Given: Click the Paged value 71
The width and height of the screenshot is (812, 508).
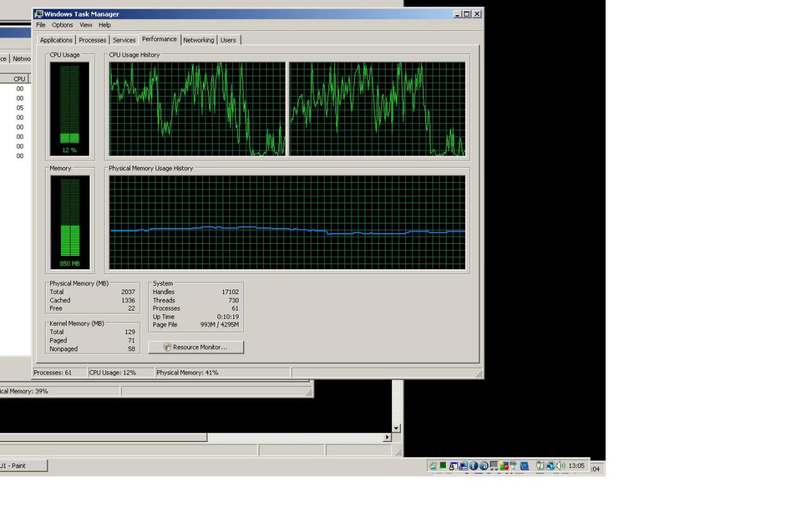Looking at the screenshot, I should click(x=131, y=340).
